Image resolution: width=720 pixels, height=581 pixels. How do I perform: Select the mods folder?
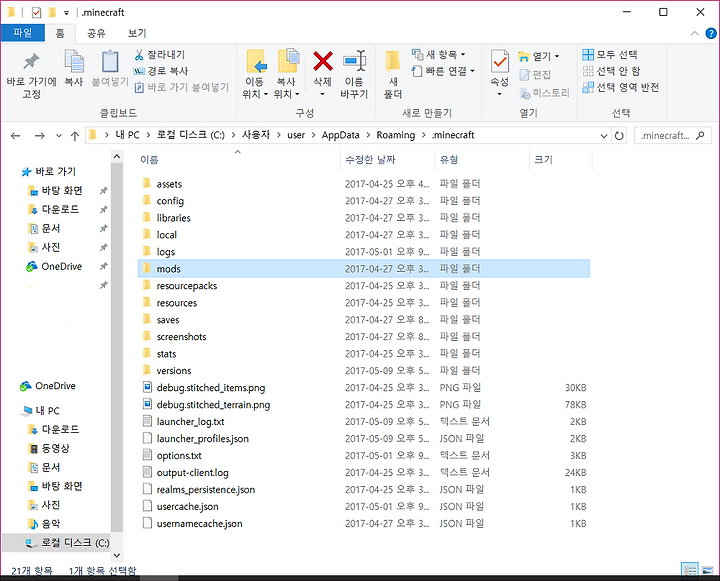pos(364,269)
